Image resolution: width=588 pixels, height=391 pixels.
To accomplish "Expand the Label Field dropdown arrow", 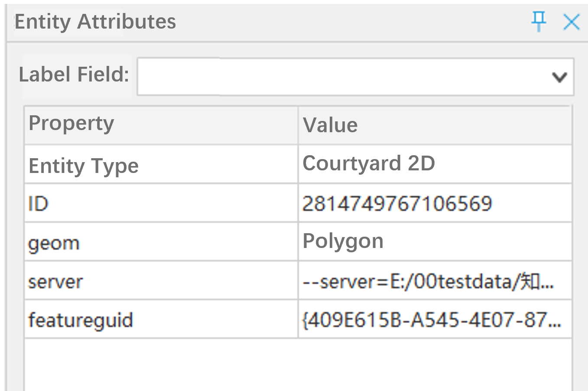I will (x=559, y=77).
